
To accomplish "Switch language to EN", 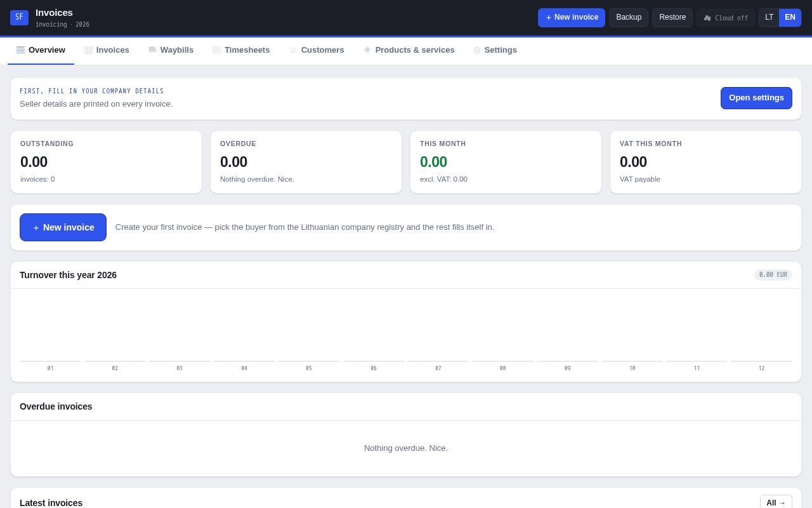I will coord(790,18).
